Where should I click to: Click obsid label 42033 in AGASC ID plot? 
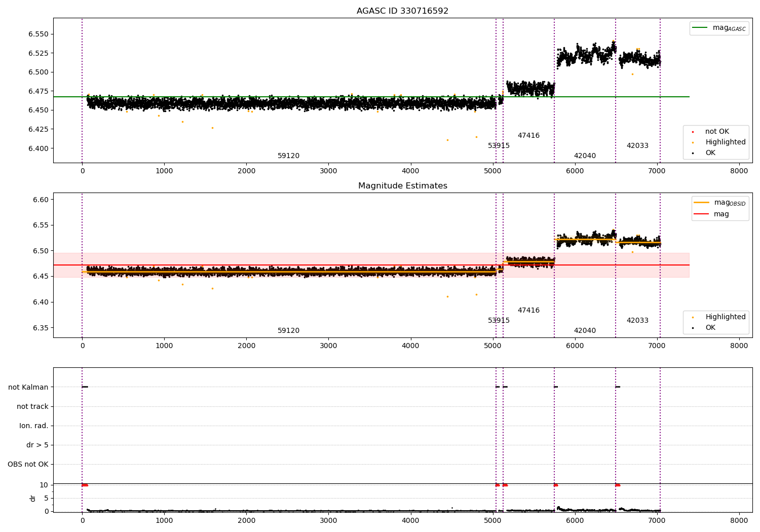click(x=637, y=145)
